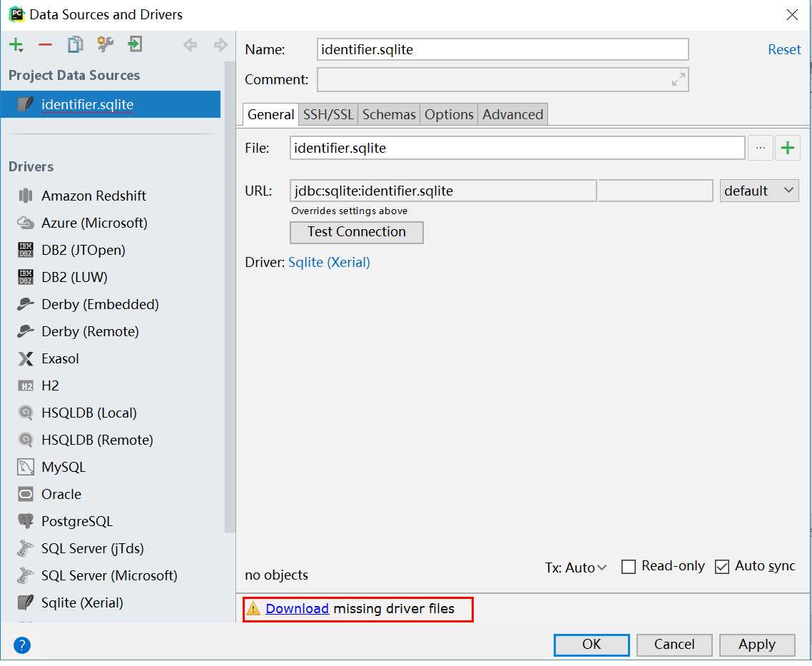812x666 pixels.
Task: Go back with left arrow icon
Action: (190, 45)
